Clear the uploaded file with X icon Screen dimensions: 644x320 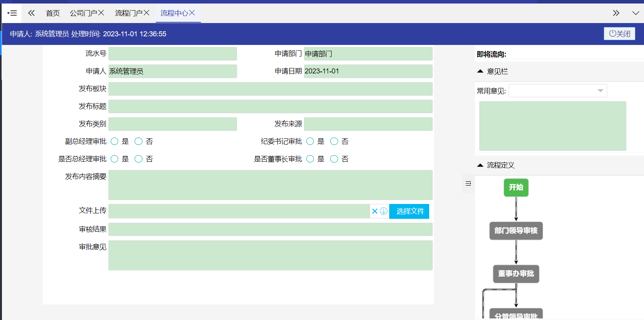click(375, 211)
